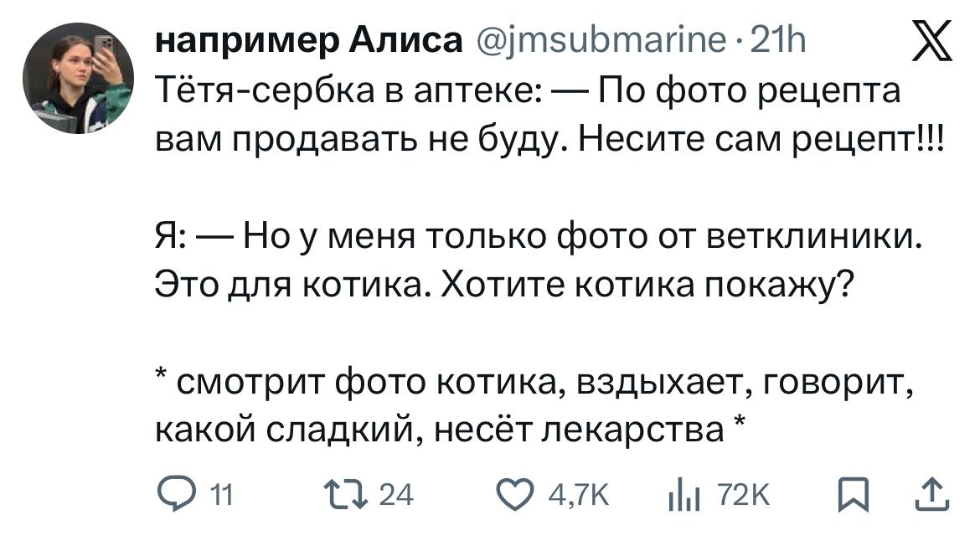The height and width of the screenshot is (541, 980).
Task: Click the view count 72K
Action: point(741,497)
